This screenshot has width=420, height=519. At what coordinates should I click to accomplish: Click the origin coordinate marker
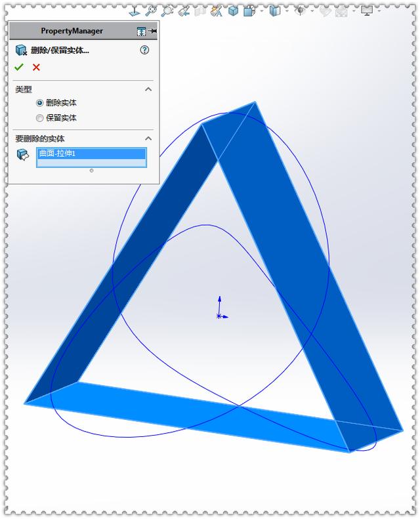tap(219, 316)
